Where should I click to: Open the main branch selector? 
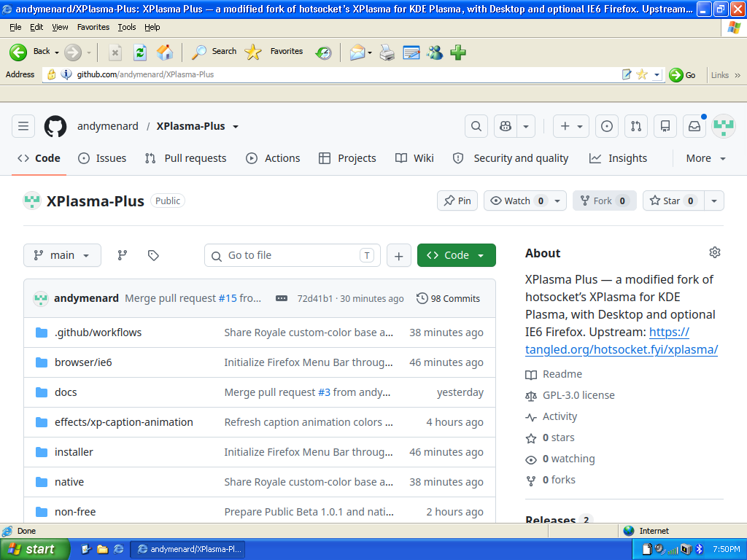click(x=62, y=255)
